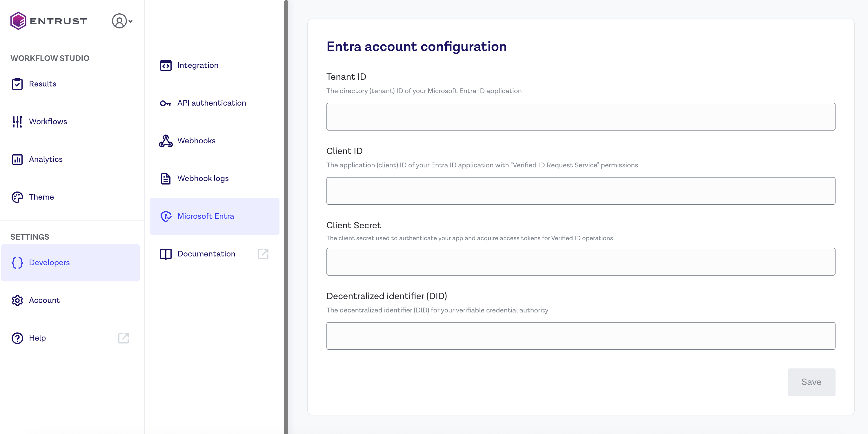Viewport: 868px width, 434px height.
Task: Click the Entrust logo
Action: pyautogui.click(x=48, y=21)
